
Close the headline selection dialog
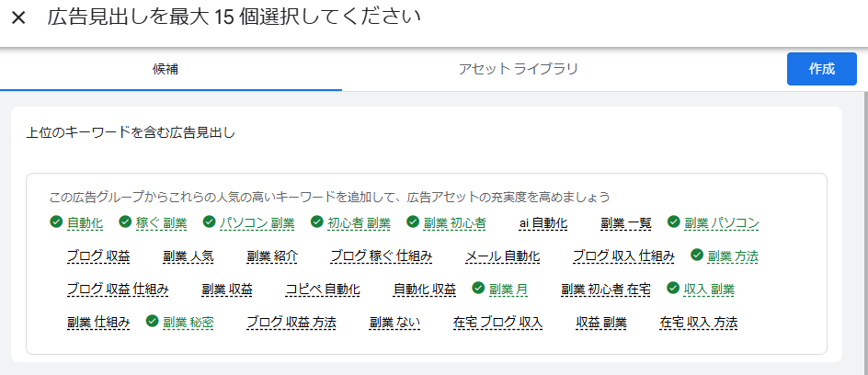[x=18, y=18]
